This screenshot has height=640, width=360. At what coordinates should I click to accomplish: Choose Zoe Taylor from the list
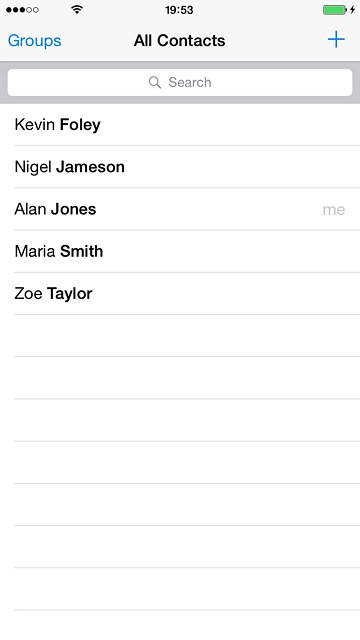pos(180,293)
